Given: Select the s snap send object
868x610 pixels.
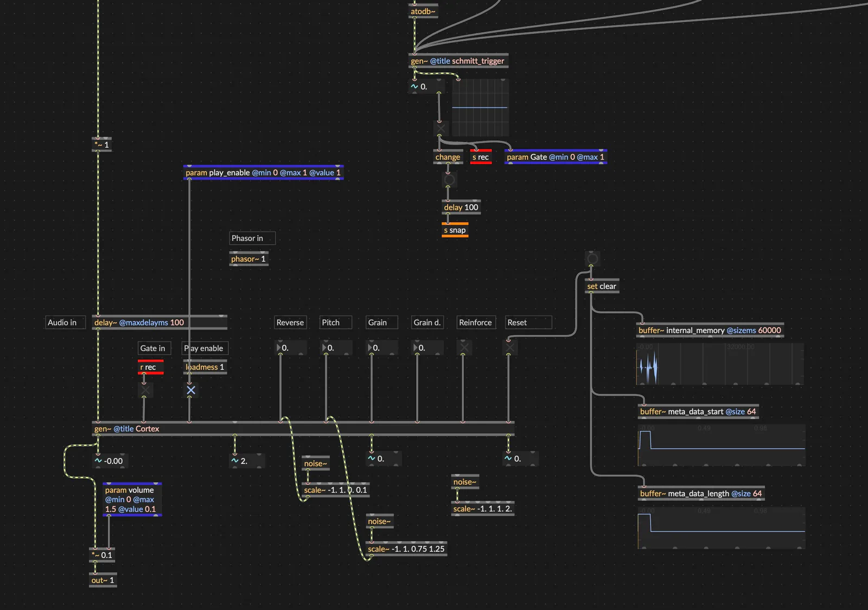Looking at the screenshot, I should pos(455,230).
